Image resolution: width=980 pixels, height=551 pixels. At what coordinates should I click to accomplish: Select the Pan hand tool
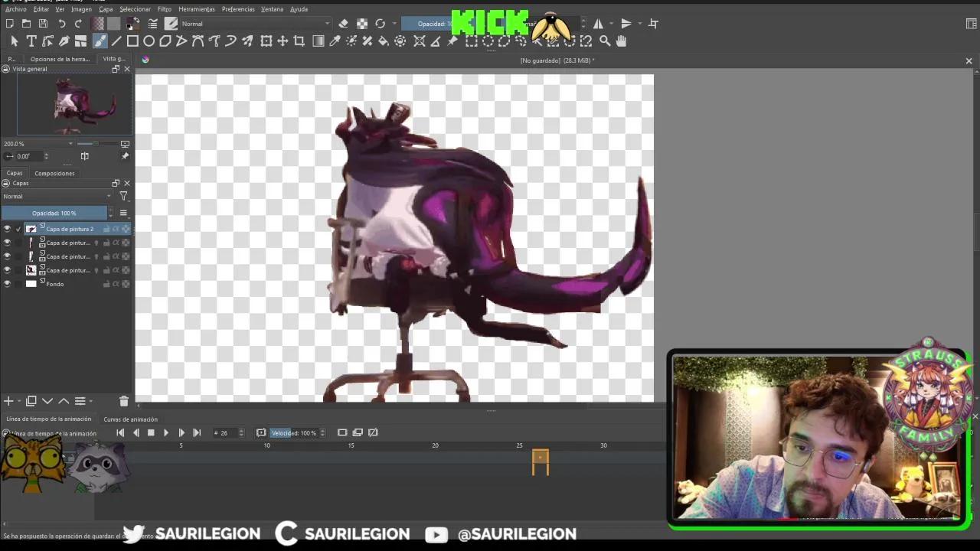point(621,41)
